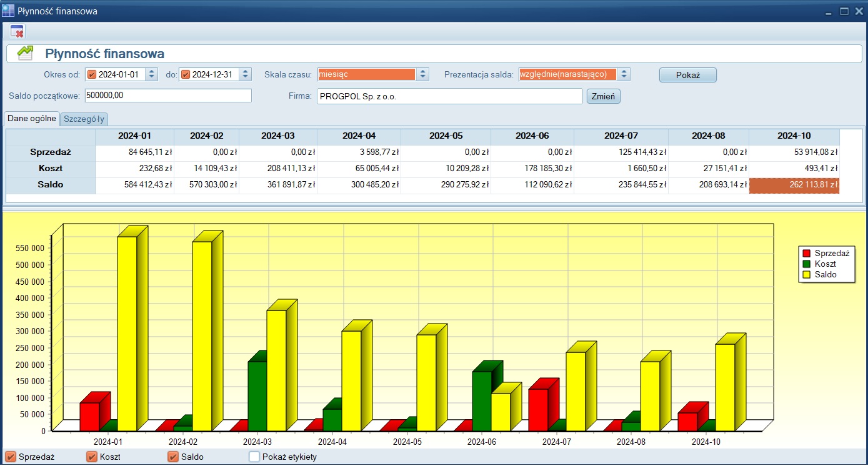The image size is (868, 466).
Task: Click the red Sprzedaż legend marker in chart
Action: (806, 254)
